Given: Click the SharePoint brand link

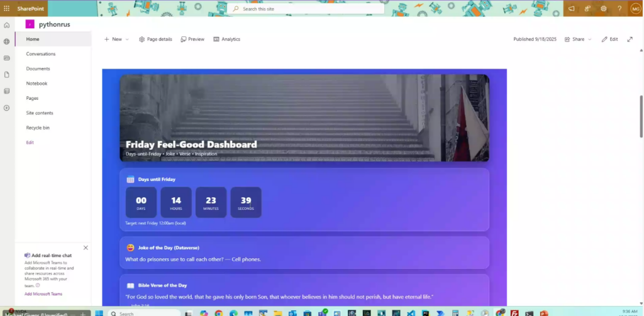Looking at the screenshot, I should click(30, 9).
